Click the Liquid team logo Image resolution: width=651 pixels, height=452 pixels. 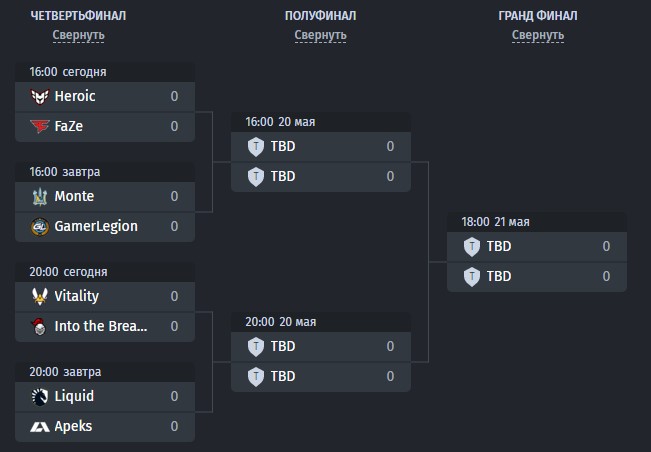tap(40, 397)
